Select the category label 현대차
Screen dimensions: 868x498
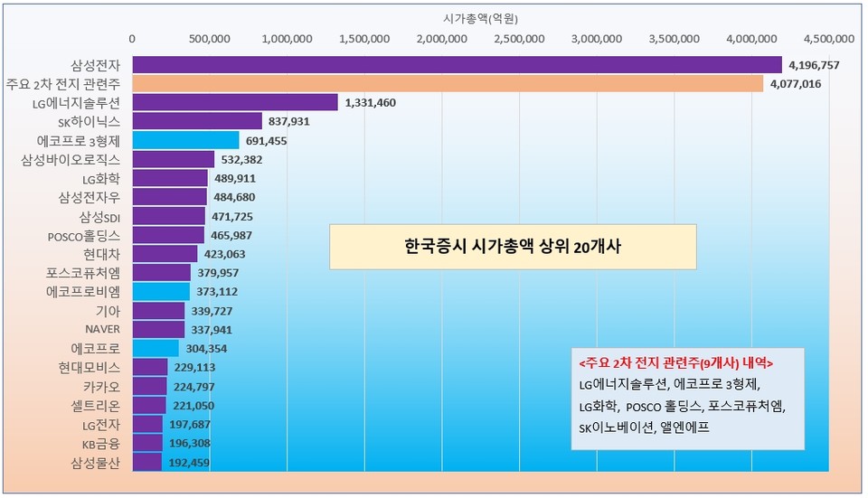click(102, 255)
